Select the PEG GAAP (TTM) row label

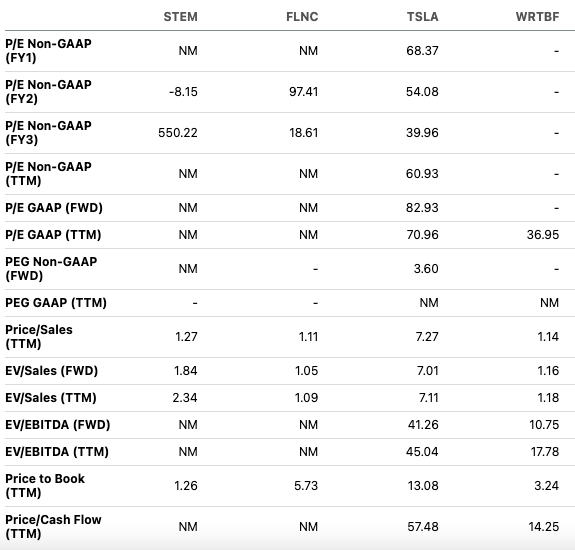click(56, 303)
